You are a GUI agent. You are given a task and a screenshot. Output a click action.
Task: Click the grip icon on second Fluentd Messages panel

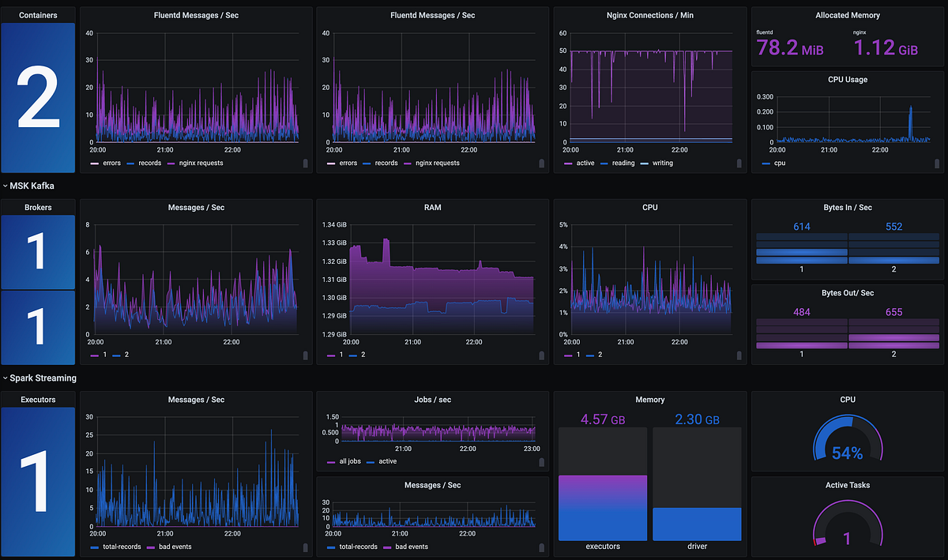(x=542, y=163)
